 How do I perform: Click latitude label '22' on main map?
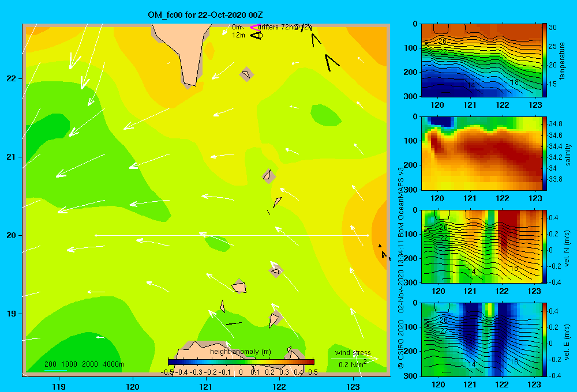click(12, 78)
